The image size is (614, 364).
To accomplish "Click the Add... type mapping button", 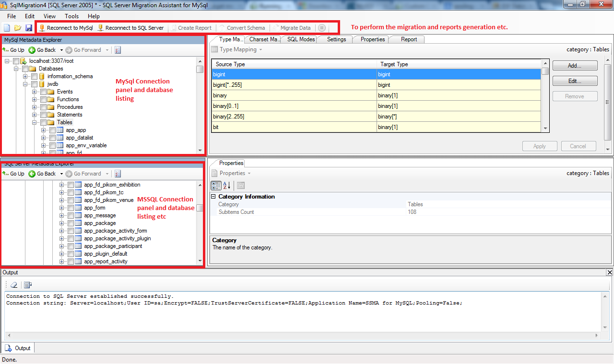I will click(575, 66).
